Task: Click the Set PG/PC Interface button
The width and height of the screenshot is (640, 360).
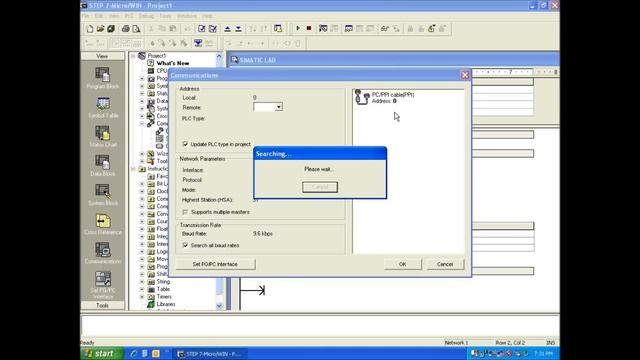Action: (x=215, y=264)
